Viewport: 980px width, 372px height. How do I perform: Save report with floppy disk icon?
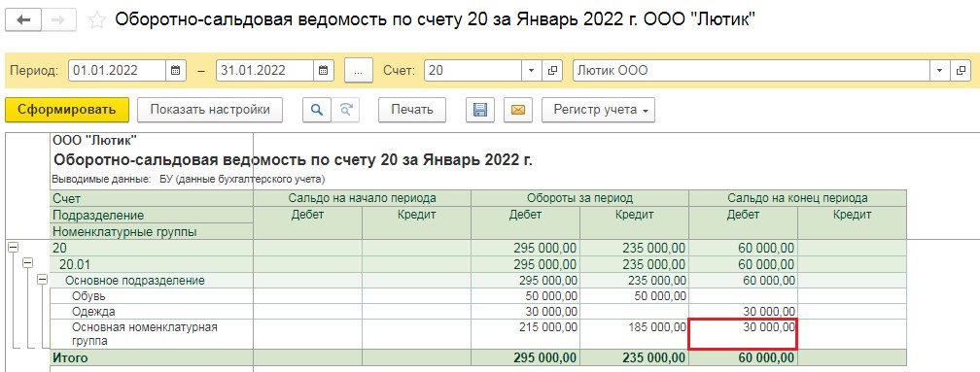[480, 110]
